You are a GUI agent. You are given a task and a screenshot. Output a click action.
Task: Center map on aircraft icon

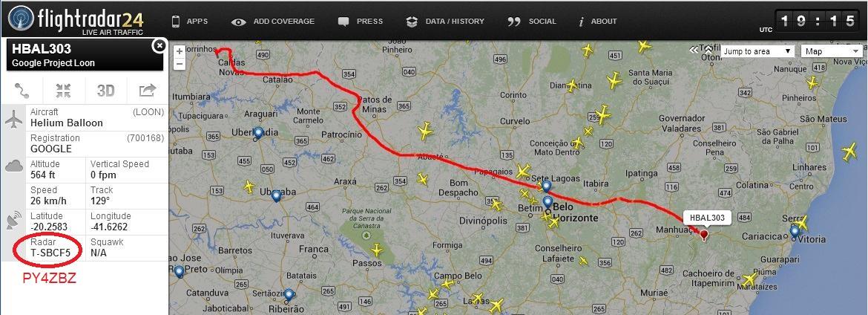click(64, 90)
